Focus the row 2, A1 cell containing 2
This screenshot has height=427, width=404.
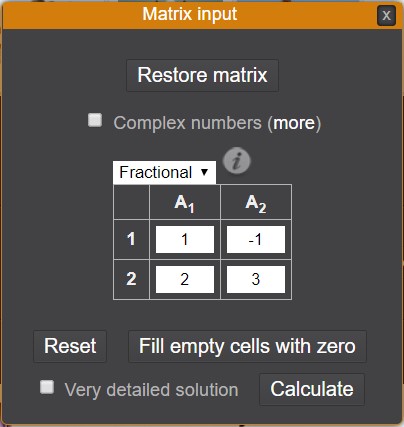coord(185,279)
